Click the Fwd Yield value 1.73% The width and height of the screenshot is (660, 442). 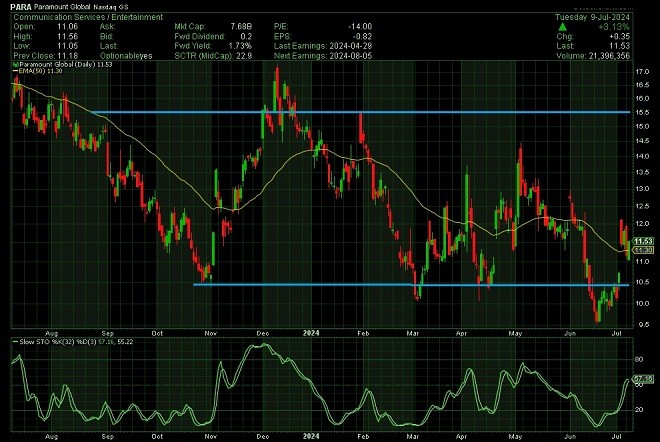tap(240, 46)
